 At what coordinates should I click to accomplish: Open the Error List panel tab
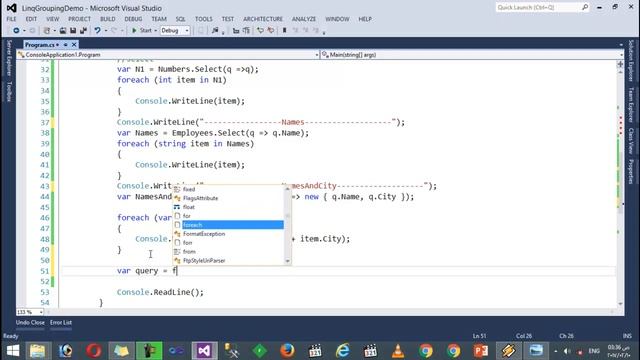tap(61, 322)
